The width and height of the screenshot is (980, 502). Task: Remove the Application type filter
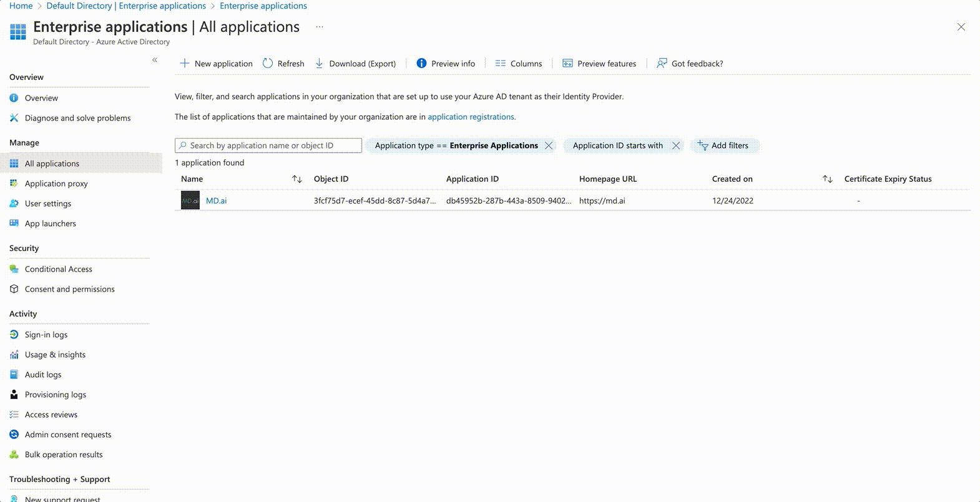point(549,145)
